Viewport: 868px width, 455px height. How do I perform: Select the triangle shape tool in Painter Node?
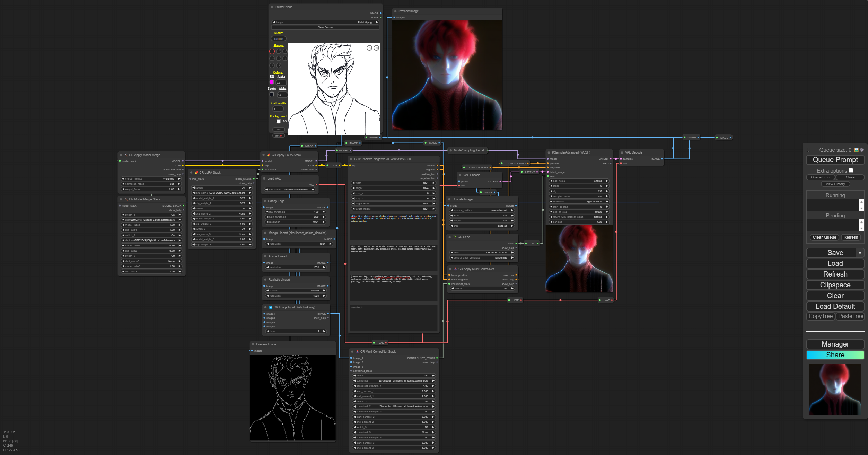coord(279,58)
